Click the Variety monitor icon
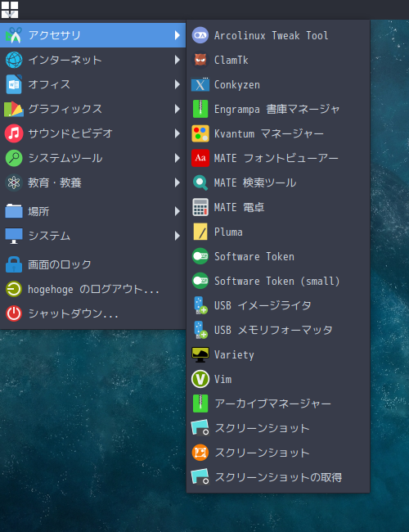Image resolution: width=409 pixels, height=532 pixels. click(x=200, y=354)
